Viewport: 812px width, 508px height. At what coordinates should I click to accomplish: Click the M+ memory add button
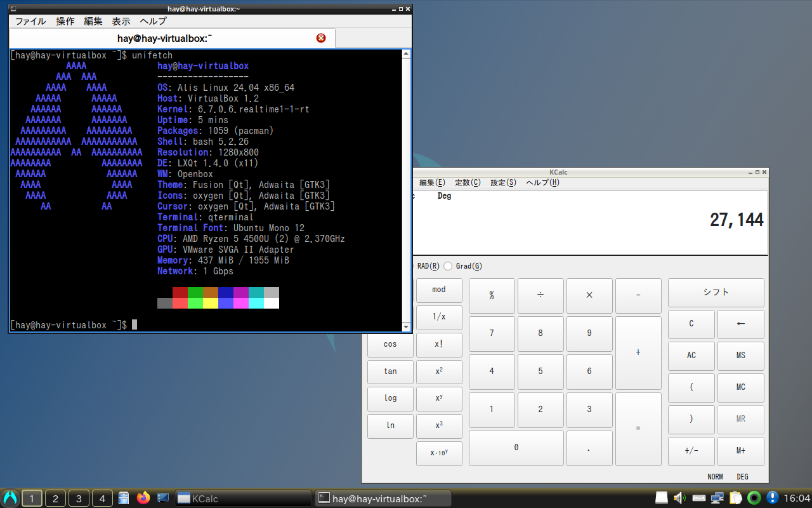(741, 451)
